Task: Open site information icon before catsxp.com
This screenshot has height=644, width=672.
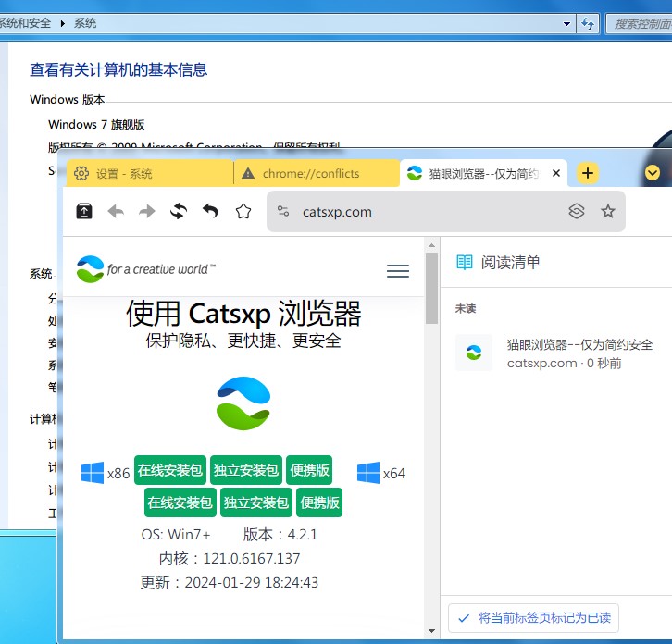Action: tap(283, 211)
